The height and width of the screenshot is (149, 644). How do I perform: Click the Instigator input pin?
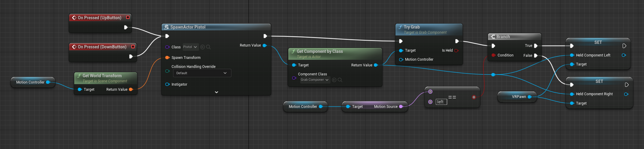tap(167, 84)
